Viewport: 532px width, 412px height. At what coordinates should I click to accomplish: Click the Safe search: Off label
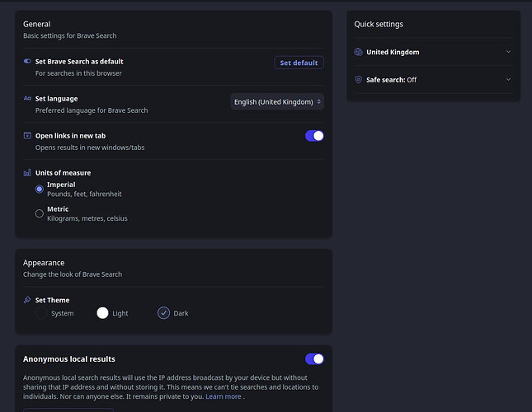click(x=391, y=80)
